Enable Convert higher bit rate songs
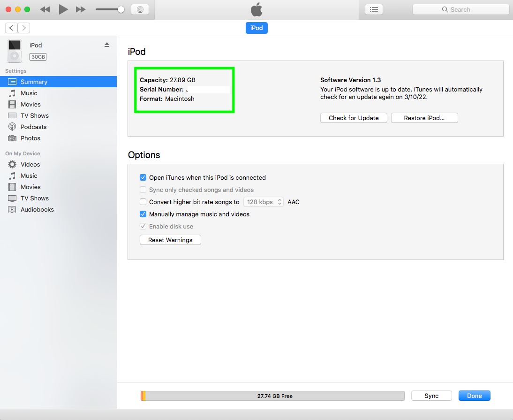The height and width of the screenshot is (420, 513). tap(143, 202)
